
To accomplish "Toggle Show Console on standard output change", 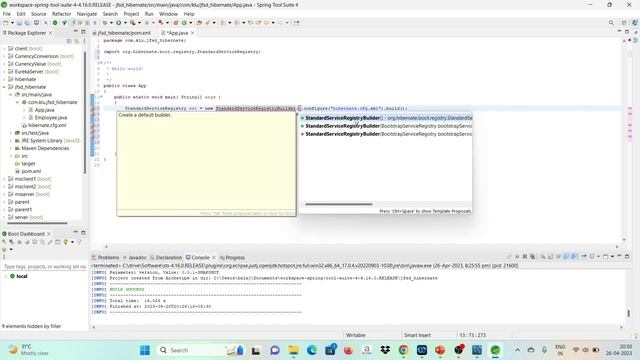I will pos(566,256).
